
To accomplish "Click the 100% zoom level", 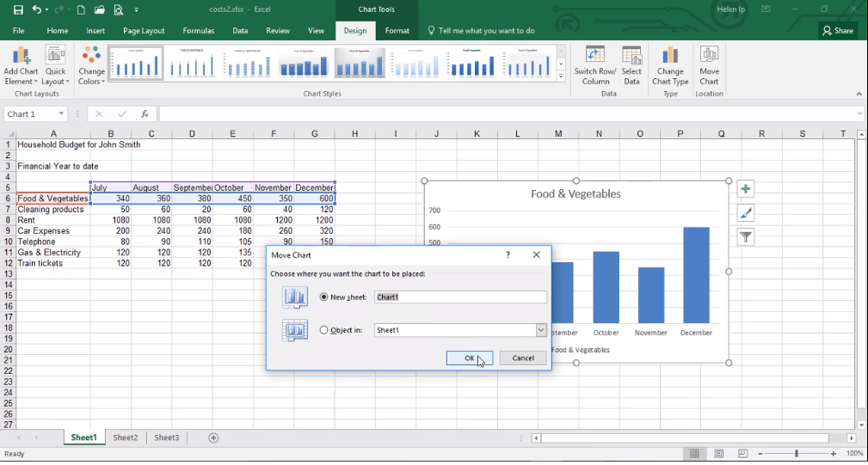I will tap(854, 453).
